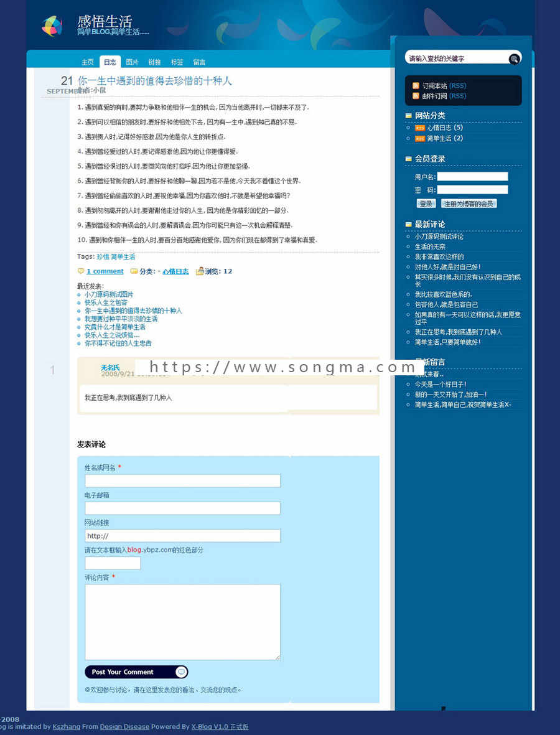Click the search magnifier icon in sidebar
The width and height of the screenshot is (560, 735).
click(x=514, y=59)
